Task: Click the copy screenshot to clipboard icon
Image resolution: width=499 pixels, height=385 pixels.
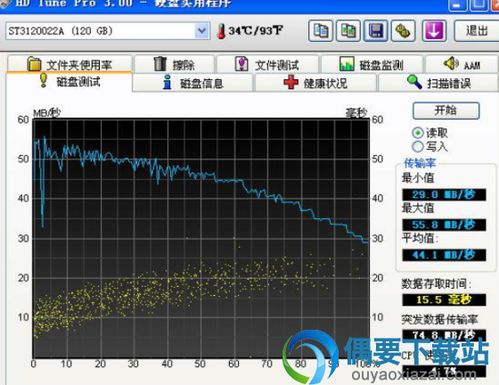Action: click(x=348, y=31)
